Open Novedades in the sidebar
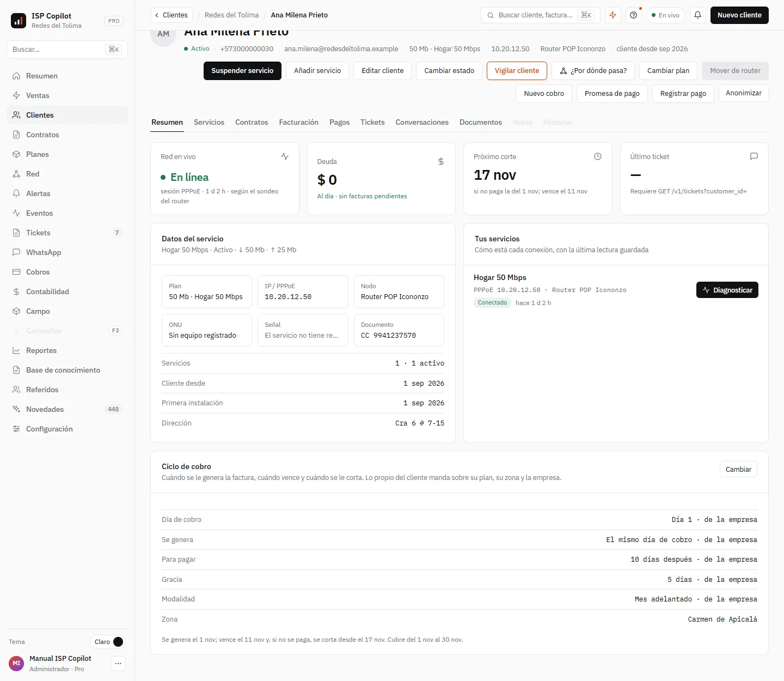This screenshot has width=784, height=681. coord(68,409)
